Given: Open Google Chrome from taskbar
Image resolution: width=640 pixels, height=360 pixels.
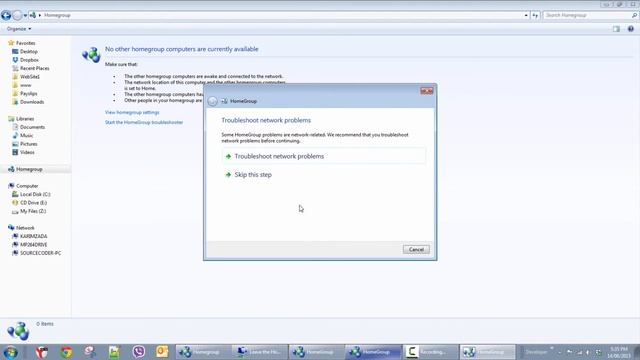Looking at the screenshot, I should (66, 352).
